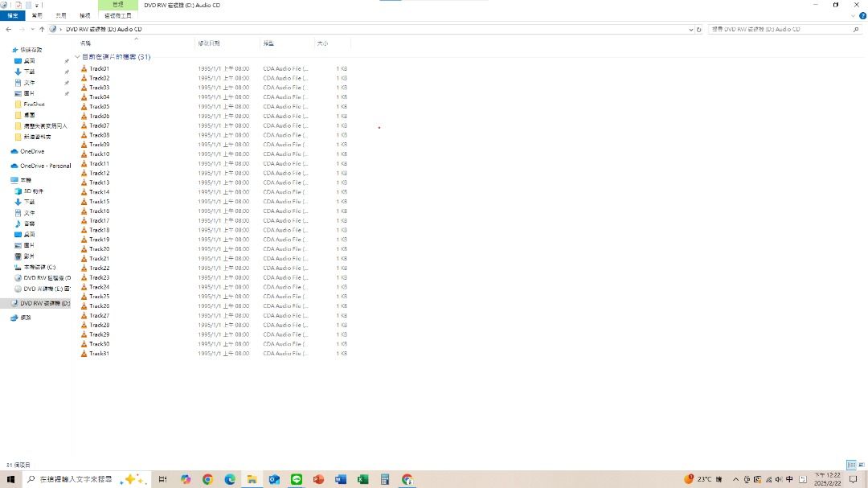Sort by the 修改日期 column header
The image size is (868, 488).
tap(209, 43)
